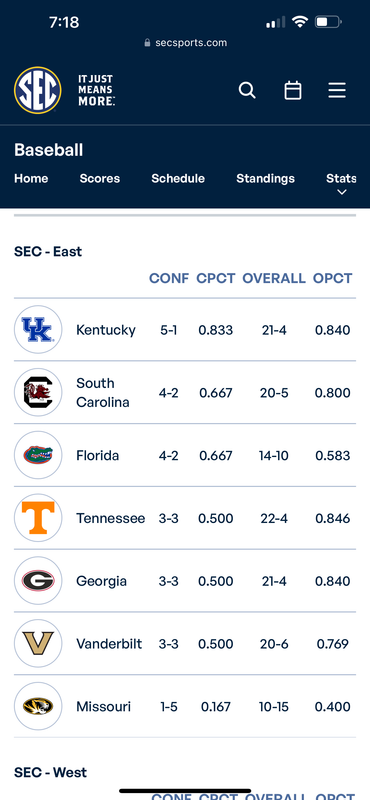The image size is (370, 800).
Task: Select the Vanderbilt V logo
Action: pos(38,643)
